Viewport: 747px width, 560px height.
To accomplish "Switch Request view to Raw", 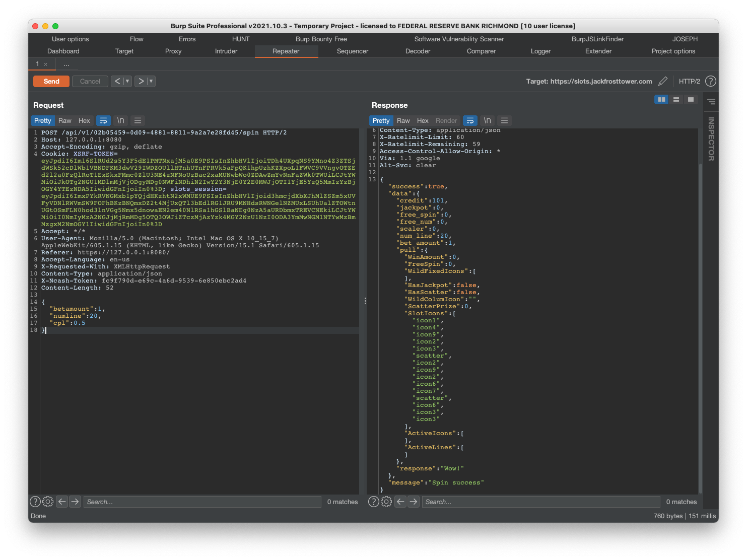I will tap(65, 120).
